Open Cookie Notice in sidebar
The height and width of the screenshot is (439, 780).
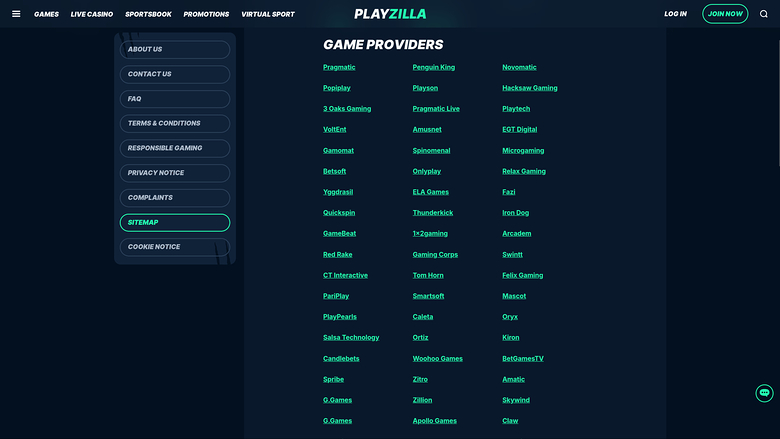click(x=175, y=247)
